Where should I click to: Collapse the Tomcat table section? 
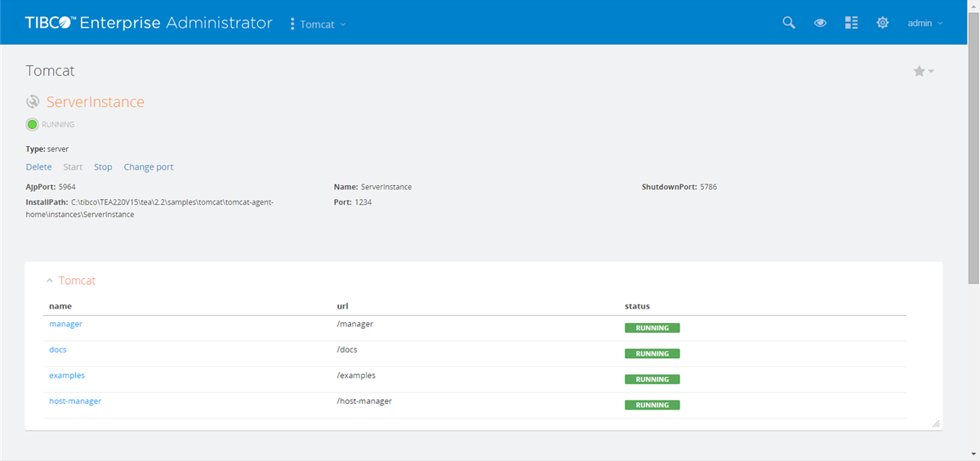pos(50,281)
